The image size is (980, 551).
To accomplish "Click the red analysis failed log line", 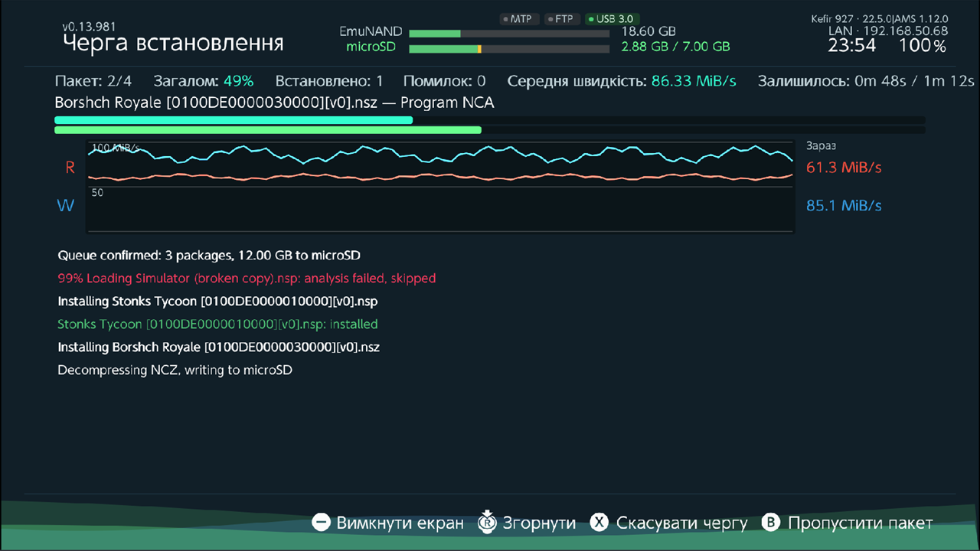I will click(247, 278).
